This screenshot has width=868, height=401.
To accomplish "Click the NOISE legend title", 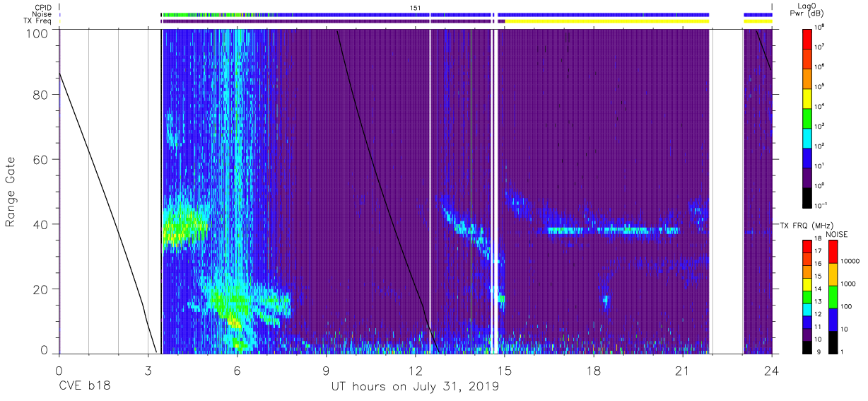I will click(838, 233).
